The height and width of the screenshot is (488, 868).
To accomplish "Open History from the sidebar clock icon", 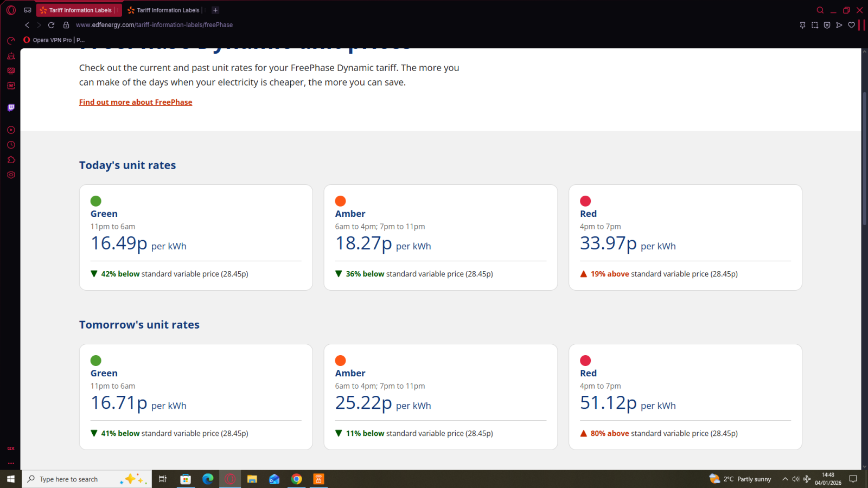I will (x=11, y=145).
